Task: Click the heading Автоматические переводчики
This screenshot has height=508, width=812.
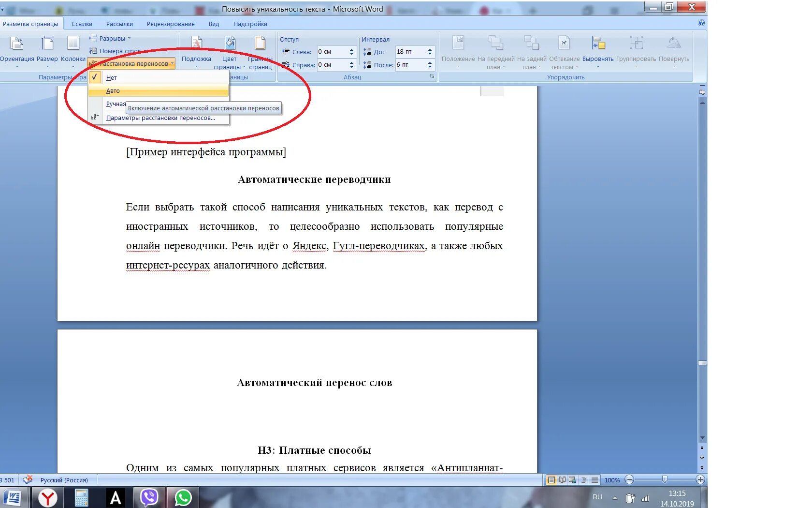Action: pos(314,179)
